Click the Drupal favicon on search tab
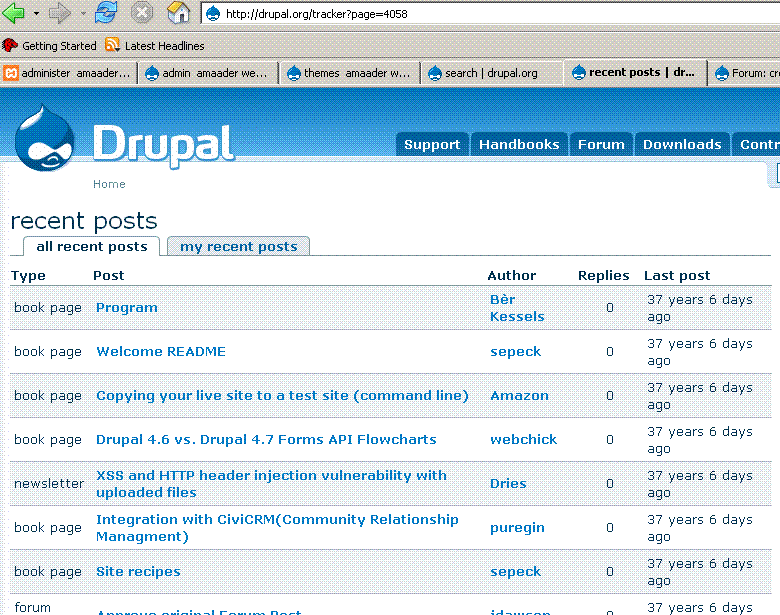The height and width of the screenshot is (615, 780). pos(435,73)
